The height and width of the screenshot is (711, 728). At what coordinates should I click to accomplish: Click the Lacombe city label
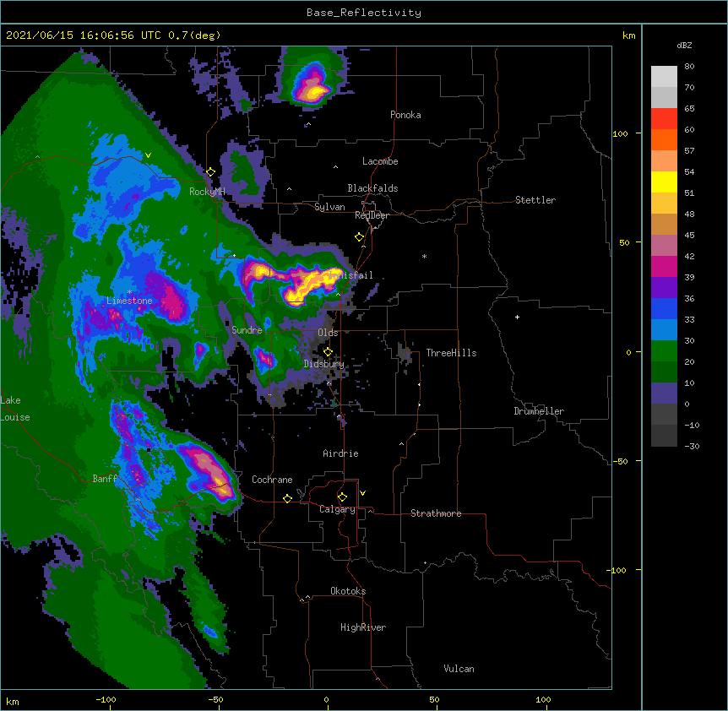pyautogui.click(x=380, y=161)
